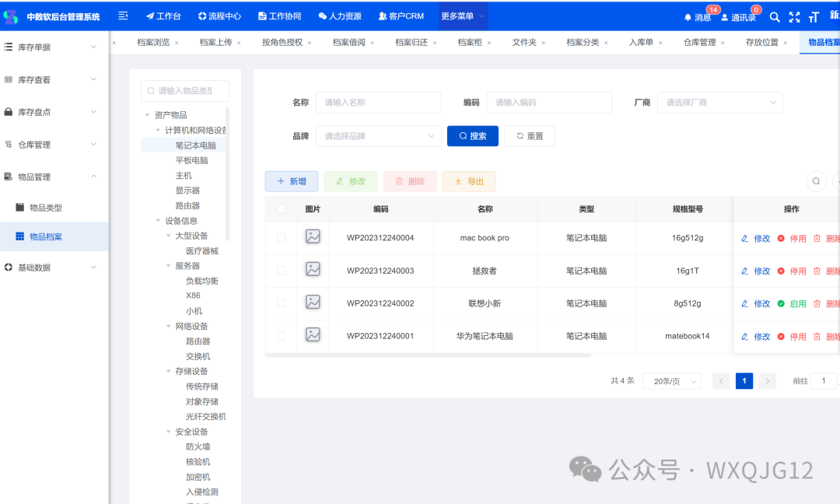Focus the 物品类型 tree search field
This screenshot has height=504, width=840.
[x=185, y=91]
